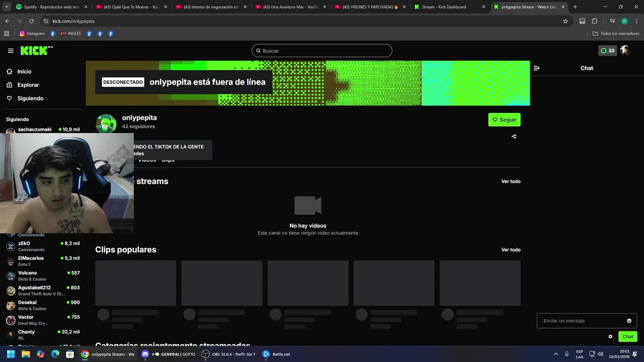Open Microsoft Edge from the taskbar
The width and height of the screenshot is (644, 362).
click(x=55, y=354)
